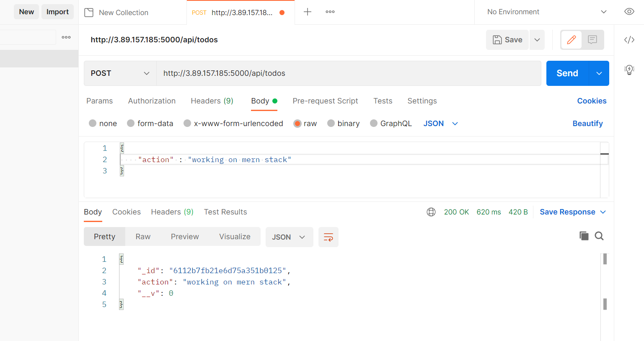Open the POST method dropdown
This screenshot has height=341, width=644.
coord(120,73)
